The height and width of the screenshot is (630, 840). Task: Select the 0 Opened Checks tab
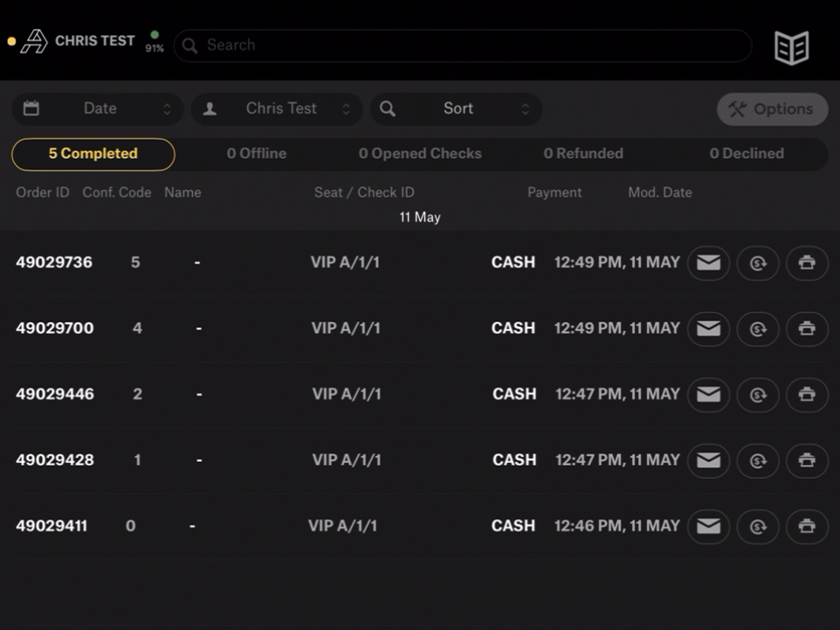(x=419, y=154)
